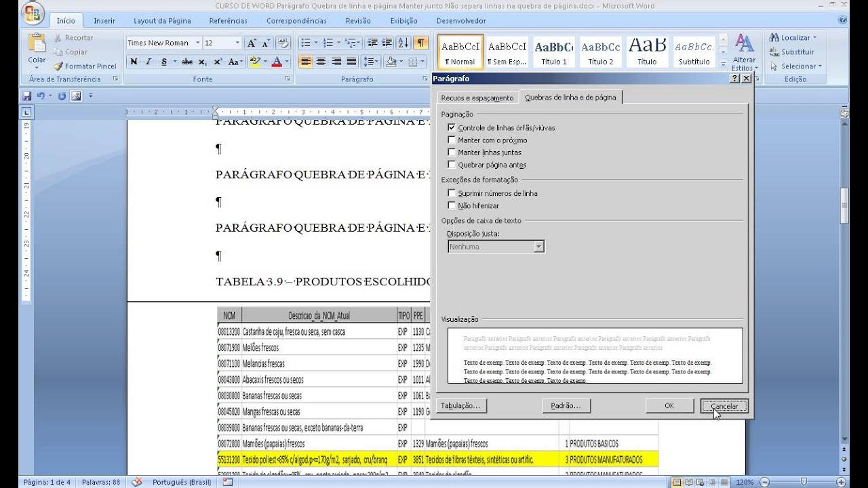Open the font name dropdown (Times New Roman)
This screenshot has height=488, width=868.
click(198, 43)
